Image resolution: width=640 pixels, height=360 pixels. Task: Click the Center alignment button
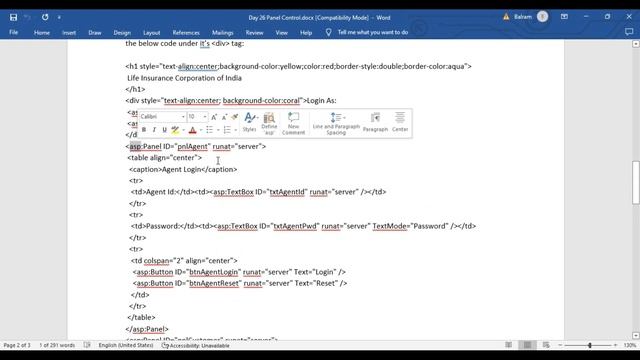pyautogui.click(x=400, y=122)
